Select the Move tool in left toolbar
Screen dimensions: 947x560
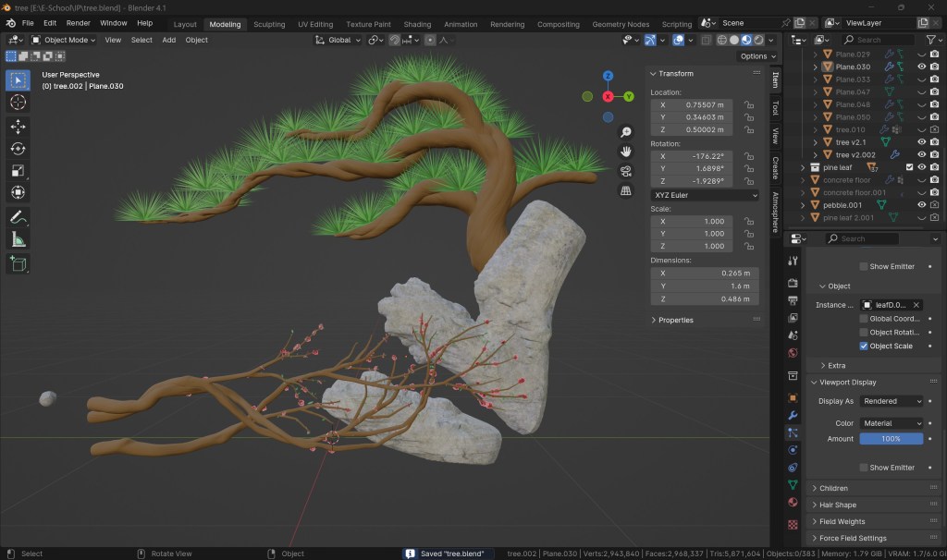coord(18,126)
